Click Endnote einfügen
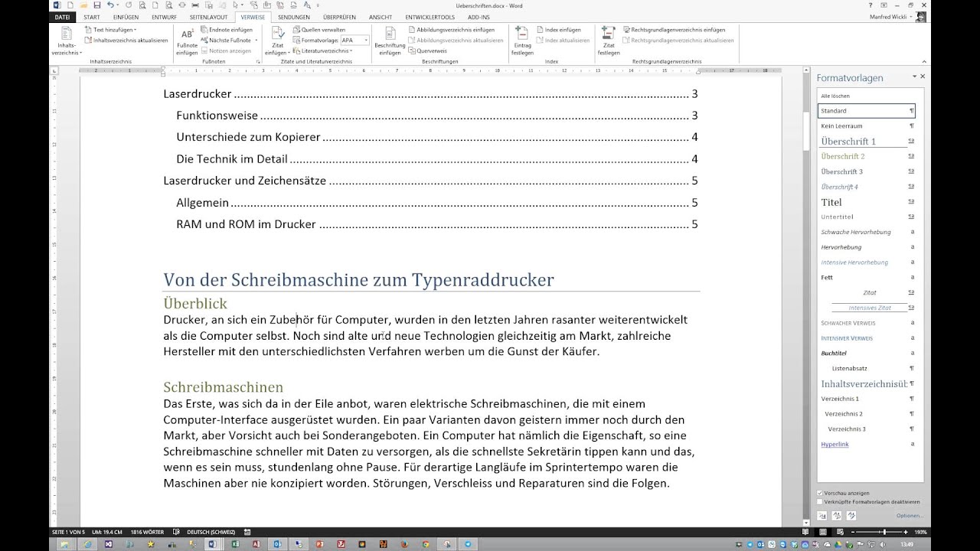 226,30
